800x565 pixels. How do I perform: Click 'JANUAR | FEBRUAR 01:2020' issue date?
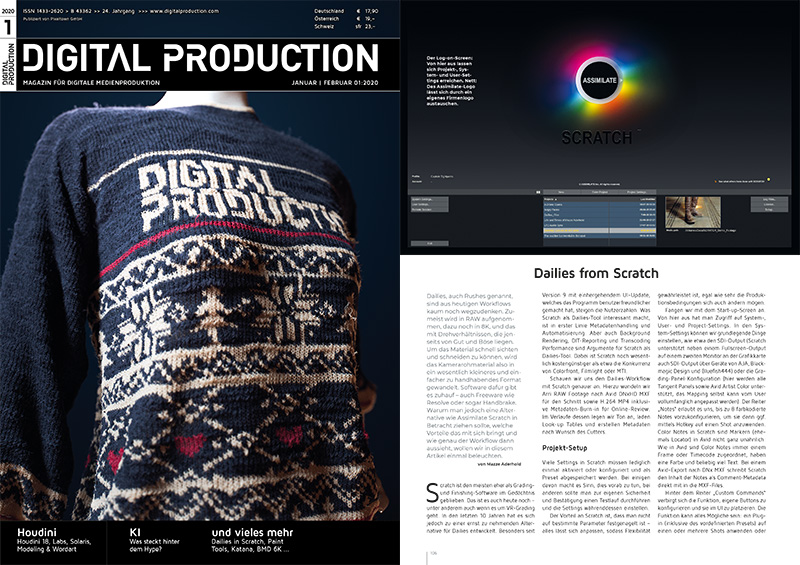click(335, 83)
